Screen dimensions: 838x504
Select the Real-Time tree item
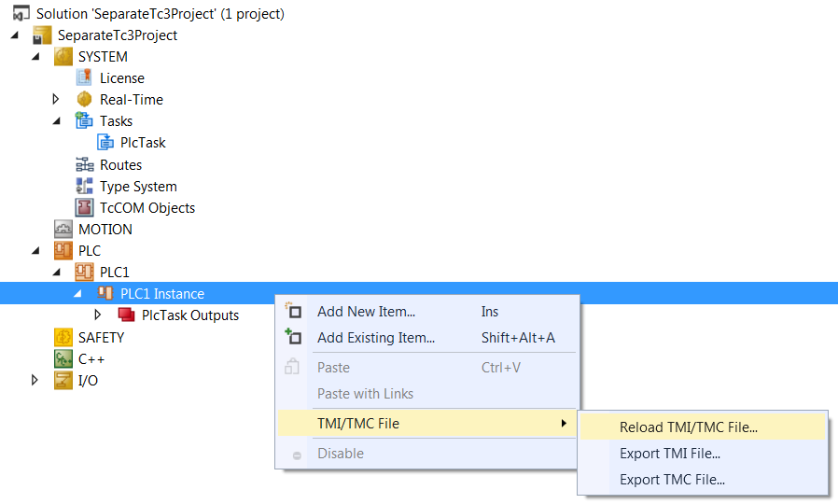132,100
